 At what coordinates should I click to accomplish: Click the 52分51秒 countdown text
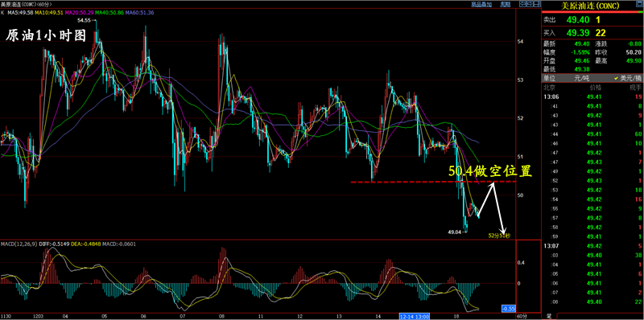pyautogui.click(x=499, y=236)
